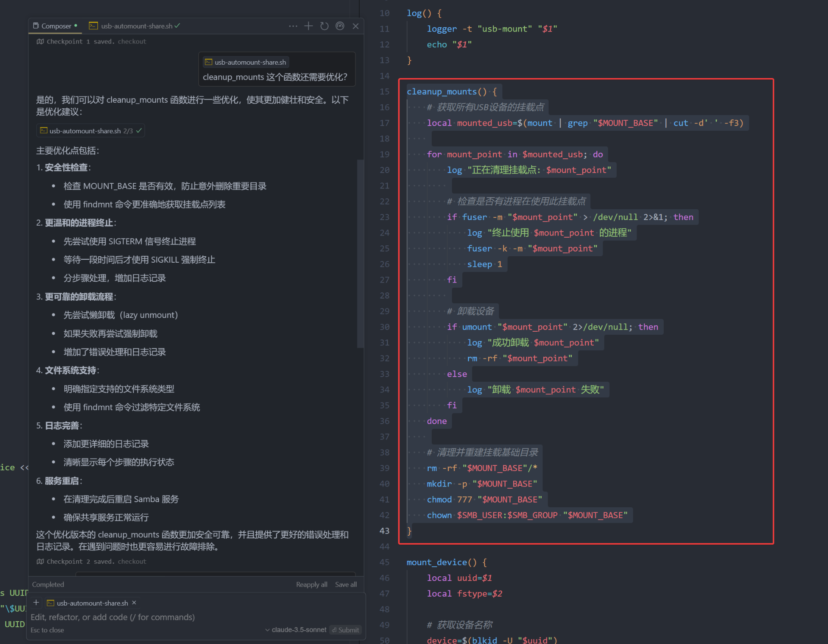Screen dimensions: 828x644
Task: Switch to the Composer tab
Action: (x=56, y=26)
